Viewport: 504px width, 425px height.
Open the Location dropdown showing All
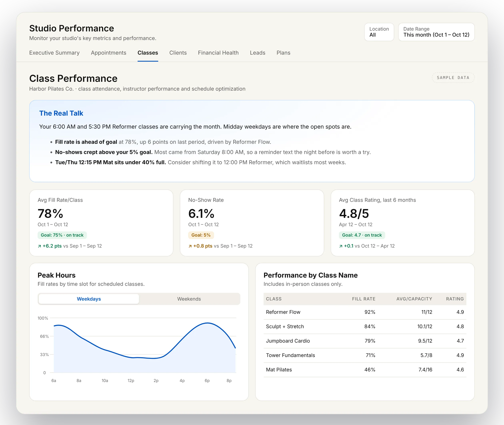coord(379,32)
